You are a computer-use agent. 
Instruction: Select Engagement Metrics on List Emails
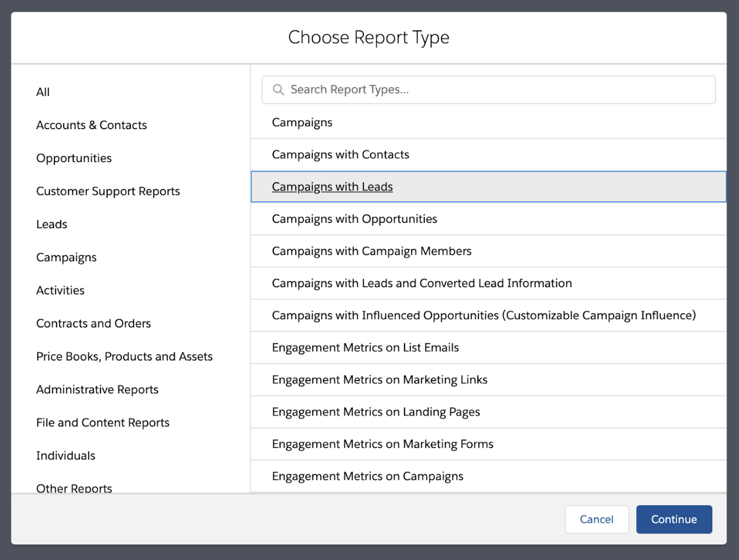(489, 348)
